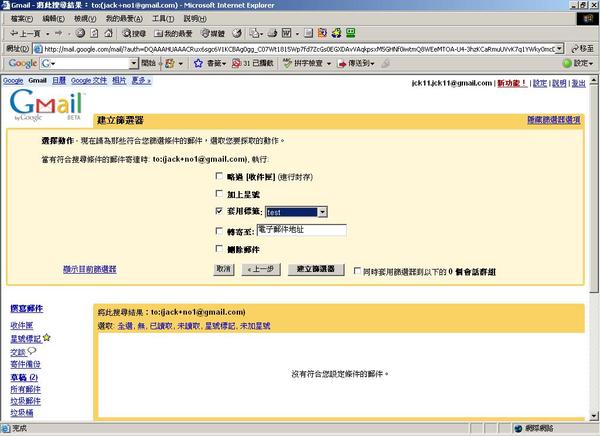Click the Cancel (取消) button
The height and width of the screenshot is (436, 600).
point(223,269)
